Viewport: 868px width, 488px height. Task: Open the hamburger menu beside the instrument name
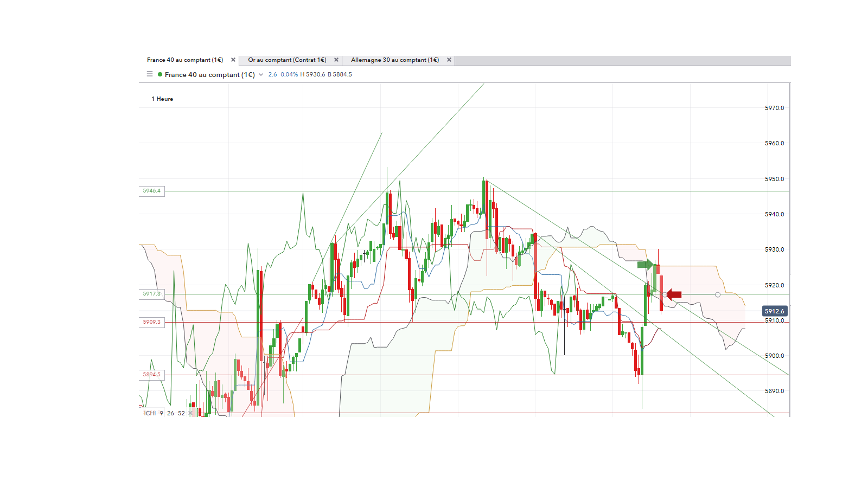[150, 74]
